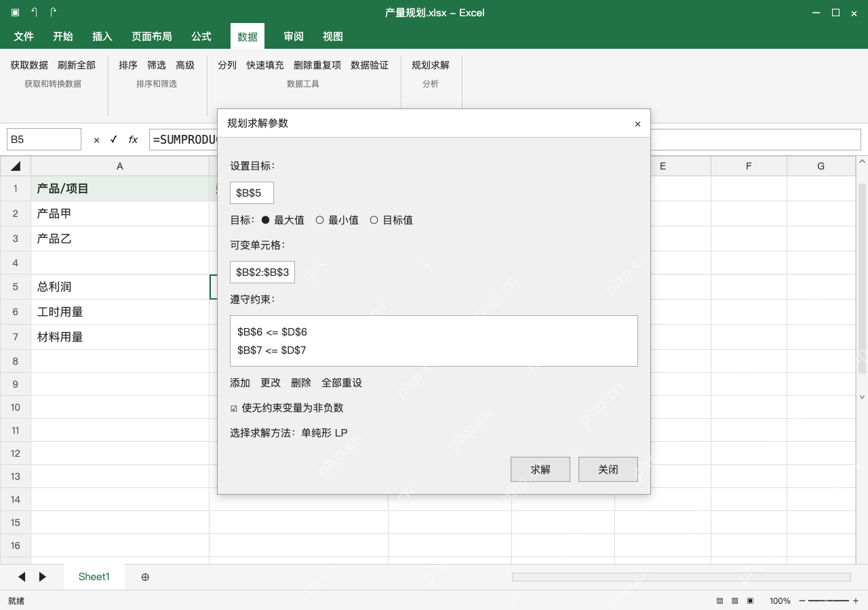
Task: Zoom in with the plus icon
Action: pos(856,601)
